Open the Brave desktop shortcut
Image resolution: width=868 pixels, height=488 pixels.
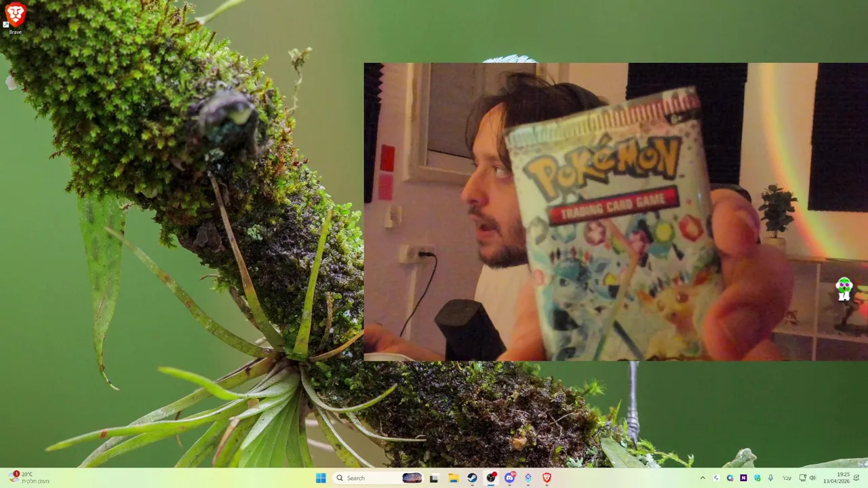point(15,18)
